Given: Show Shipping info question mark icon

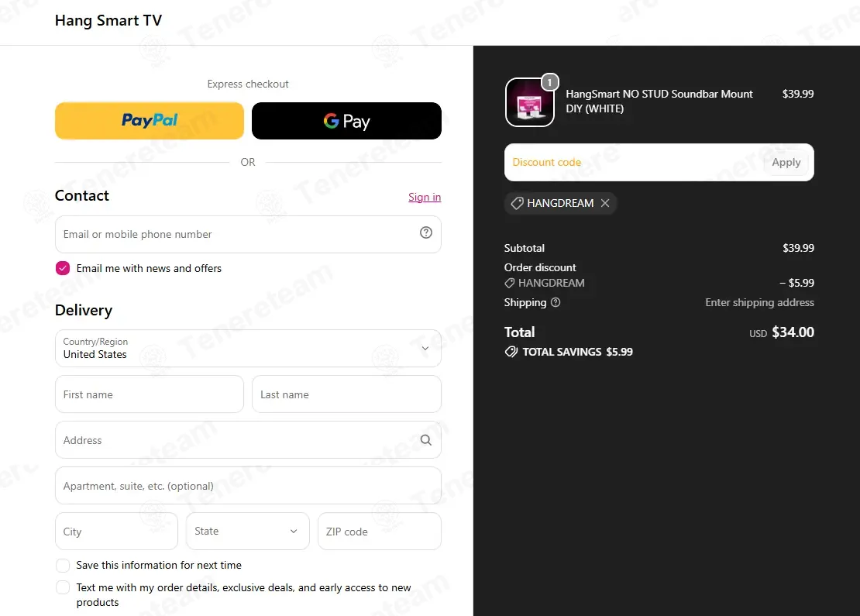Looking at the screenshot, I should click(x=555, y=302).
